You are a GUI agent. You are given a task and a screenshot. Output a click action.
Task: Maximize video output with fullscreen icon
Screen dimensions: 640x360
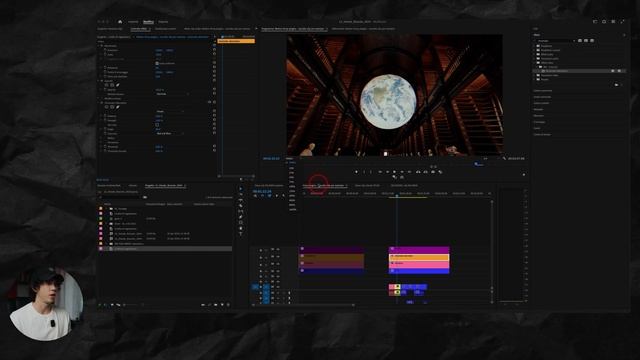point(622,22)
